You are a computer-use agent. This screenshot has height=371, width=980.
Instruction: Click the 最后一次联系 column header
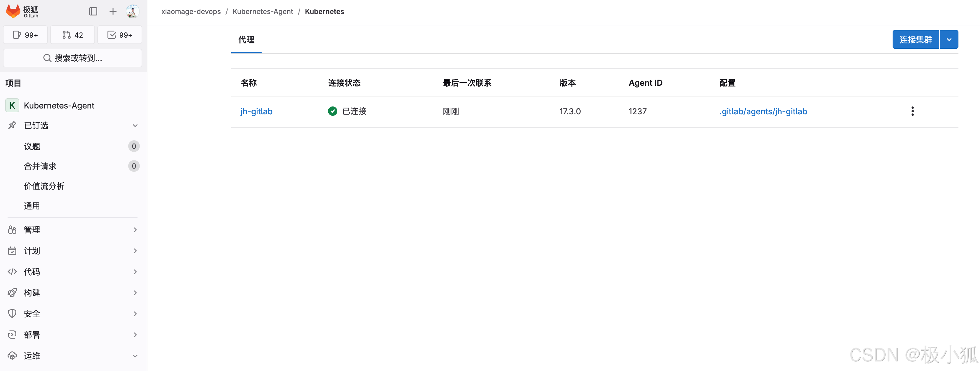coord(467,83)
